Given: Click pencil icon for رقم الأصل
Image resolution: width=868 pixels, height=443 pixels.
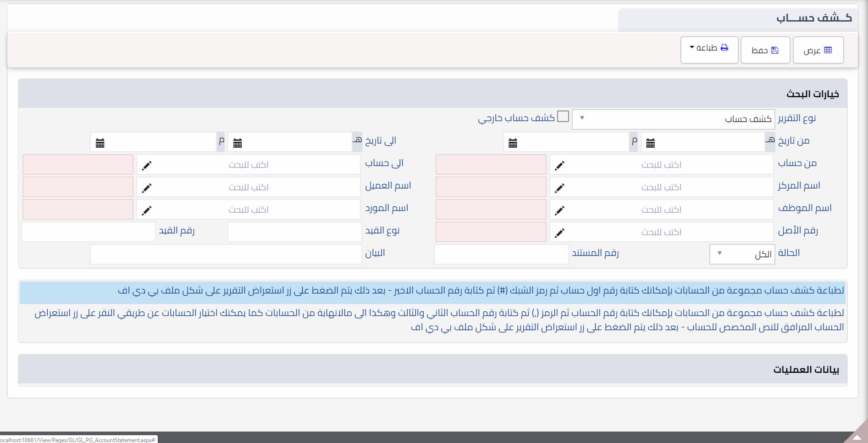Looking at the screenshot, I should [x=559, y=233].
